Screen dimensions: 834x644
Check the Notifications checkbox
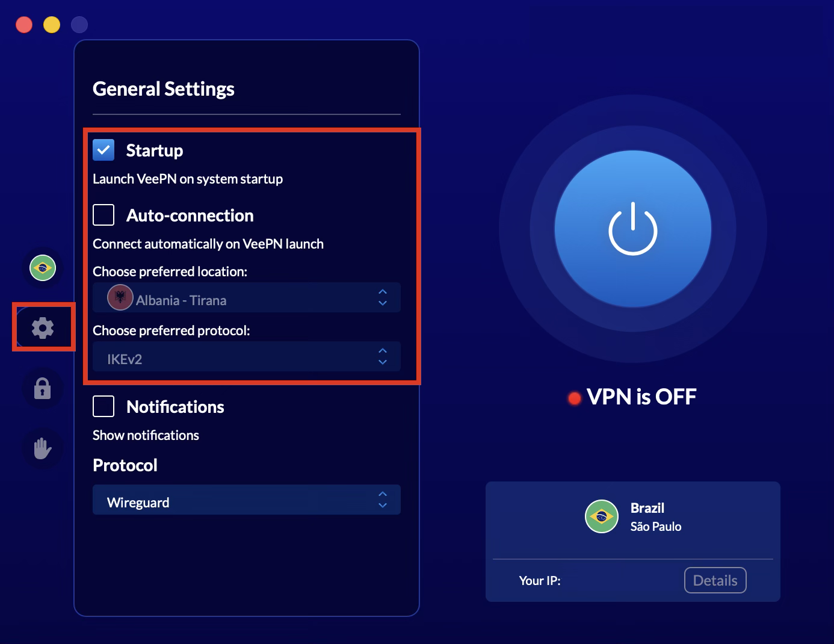[103, 406]
